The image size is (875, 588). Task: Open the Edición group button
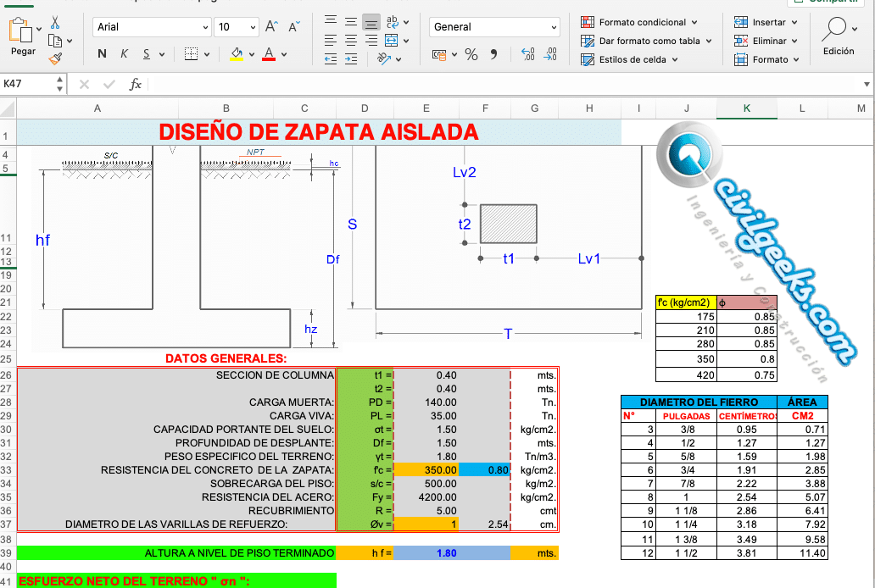(839, 35)
